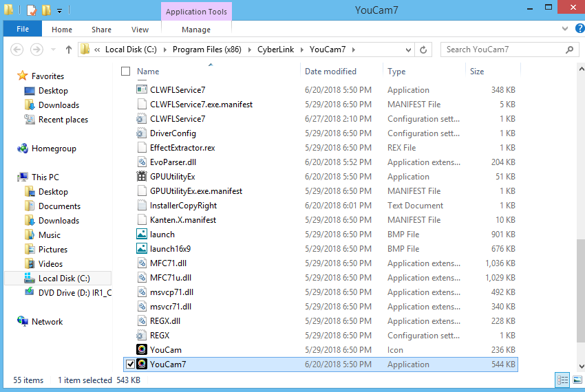Click the EvoParser.dll file icon

click(141, 162)
